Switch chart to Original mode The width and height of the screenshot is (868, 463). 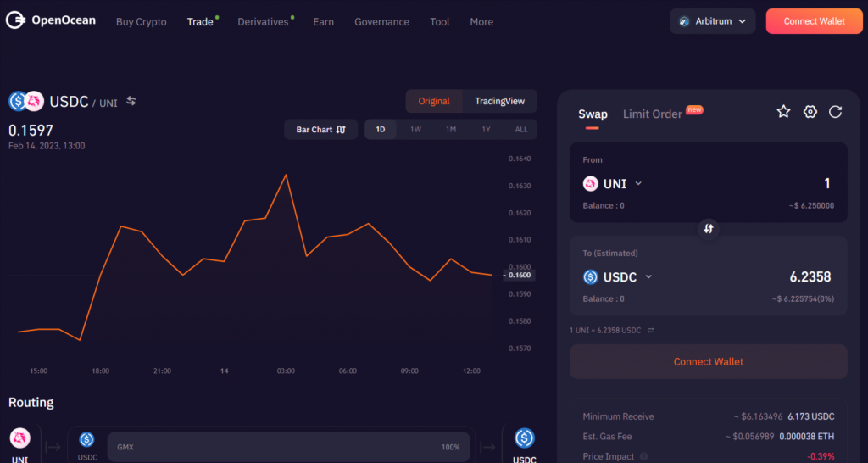[434, 101]
